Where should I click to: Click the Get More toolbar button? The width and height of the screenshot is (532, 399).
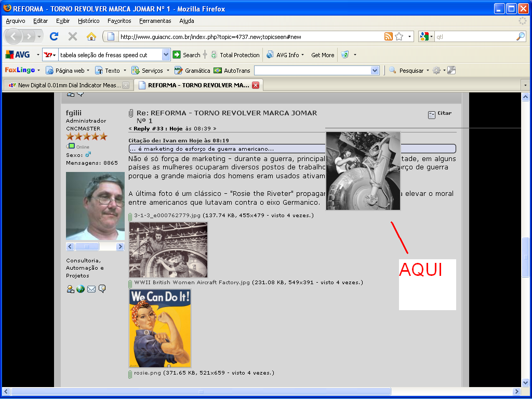[323, 55]
